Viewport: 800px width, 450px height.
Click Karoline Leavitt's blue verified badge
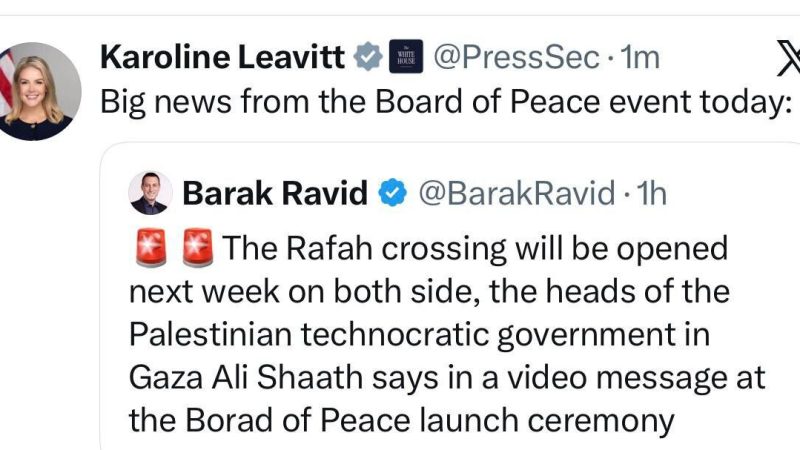368,59
